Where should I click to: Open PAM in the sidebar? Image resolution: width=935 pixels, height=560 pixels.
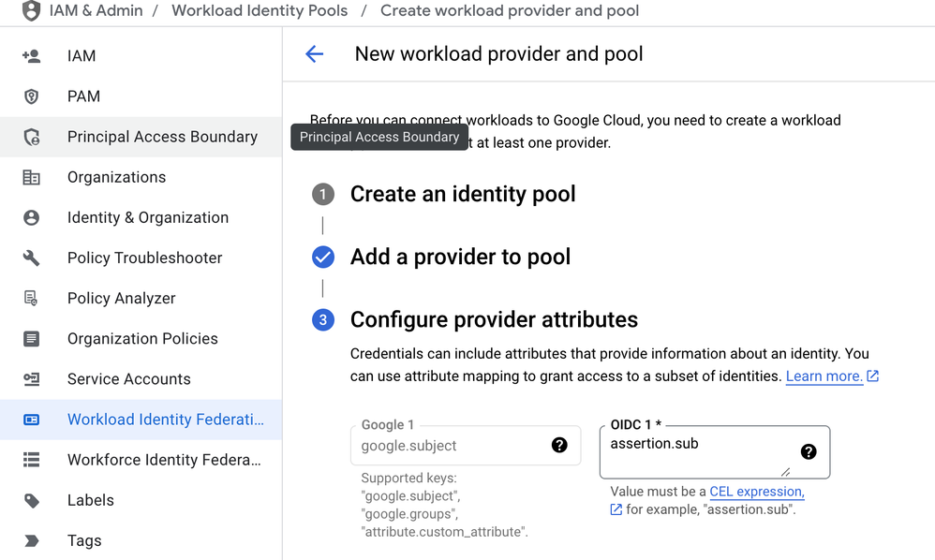pyautogui.click(x=141, y=96)
